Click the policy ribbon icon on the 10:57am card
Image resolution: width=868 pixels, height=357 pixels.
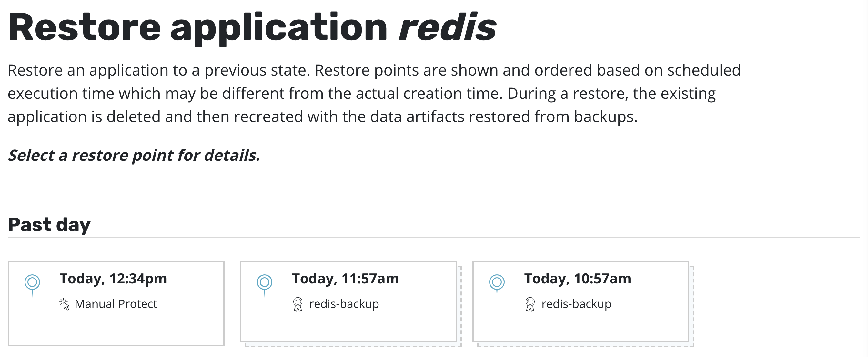(530, 304)
